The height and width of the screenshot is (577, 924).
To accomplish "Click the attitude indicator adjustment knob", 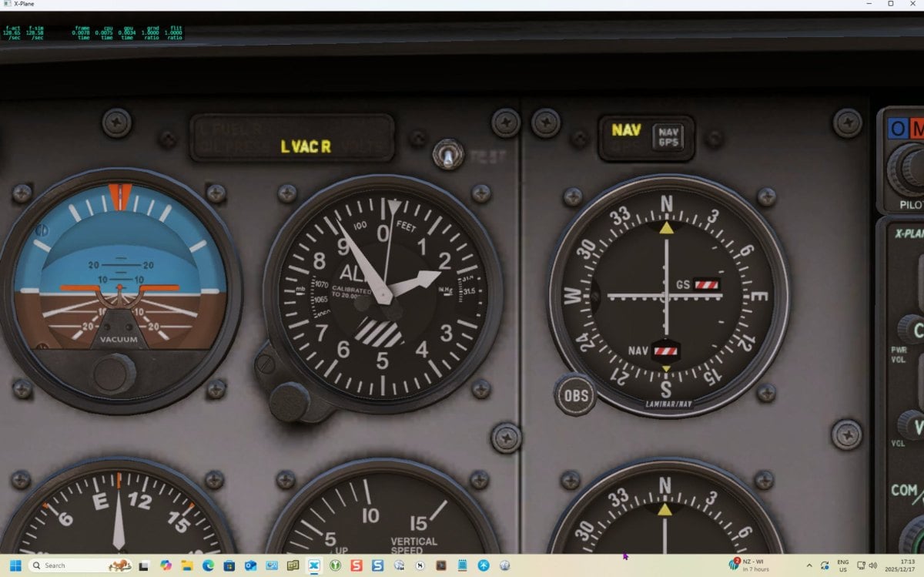I will (x=114, y=375).
